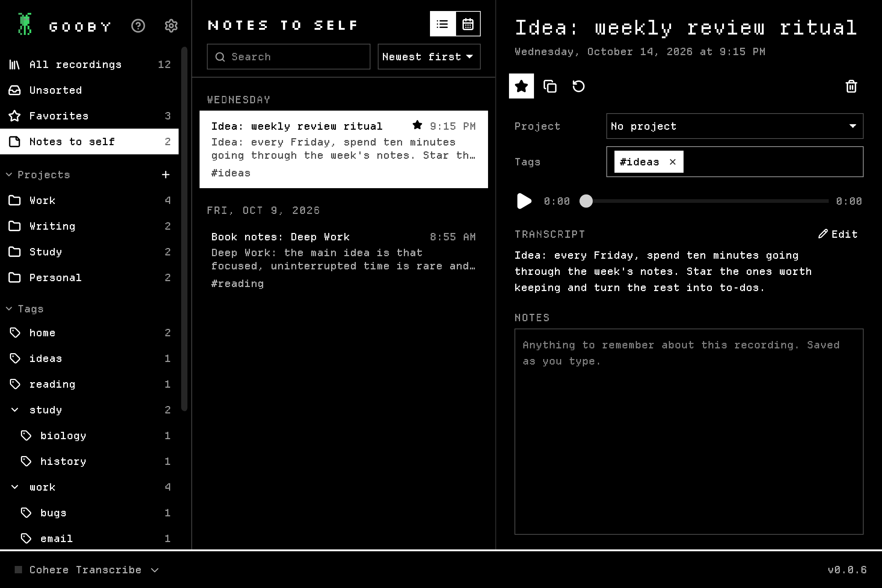Screen dimensions: 882x588
Task: Filter by biology tag
Action: (89, 435)
